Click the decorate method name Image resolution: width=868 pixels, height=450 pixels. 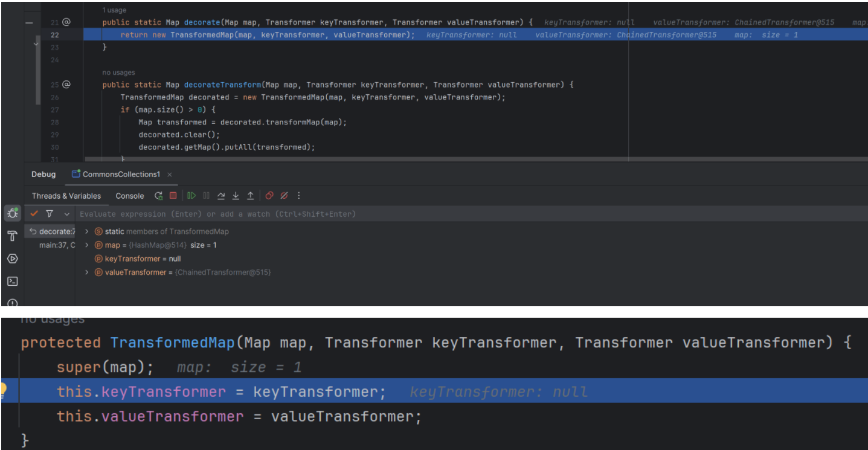tap(202, 22)
